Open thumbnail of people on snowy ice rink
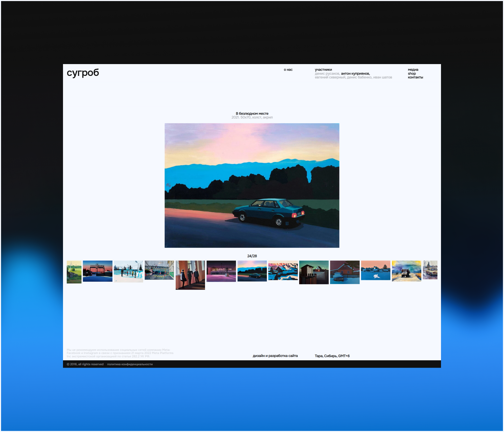Screen dimensions: 504x432 (x=128, y=271)
